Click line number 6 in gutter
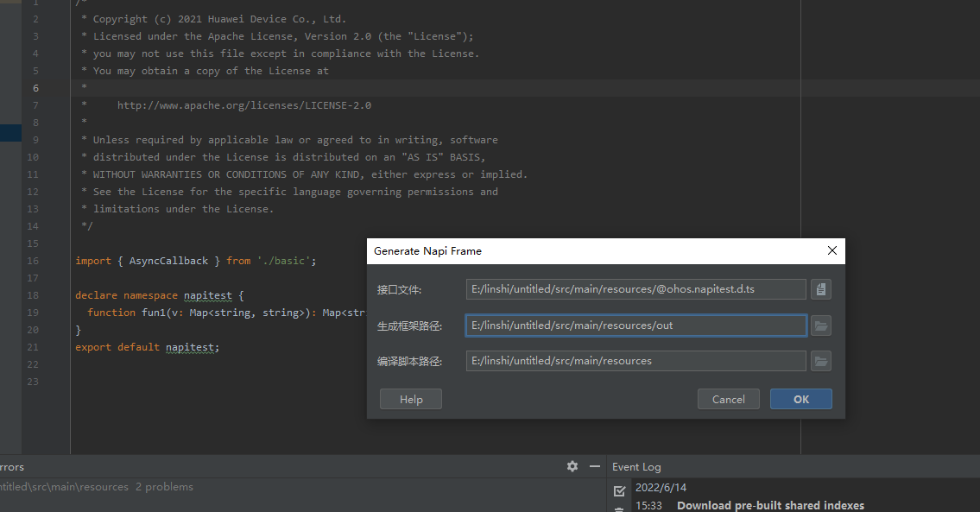This screenshot has width=980, height=512. click(35, 88)
